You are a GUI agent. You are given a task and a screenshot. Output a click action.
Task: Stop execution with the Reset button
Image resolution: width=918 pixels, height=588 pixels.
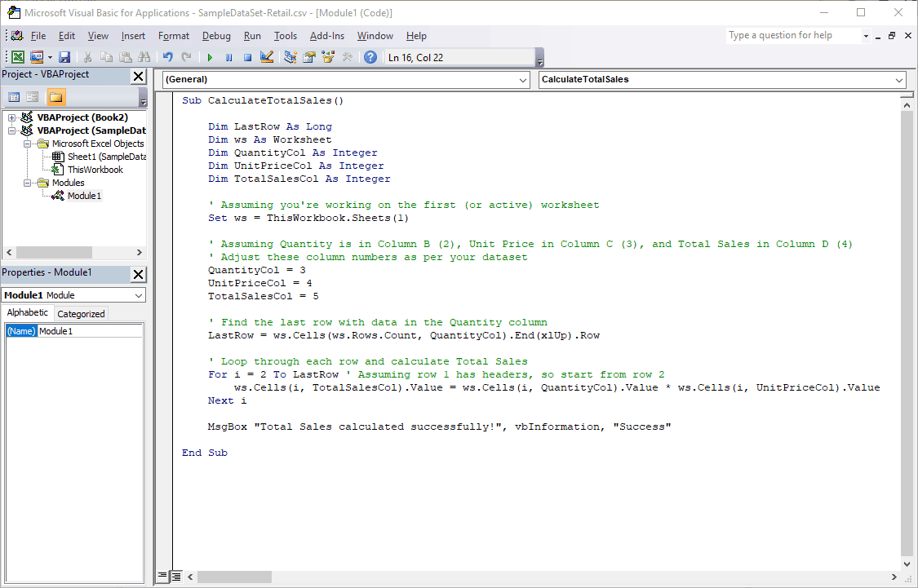[x=247, y=57]
